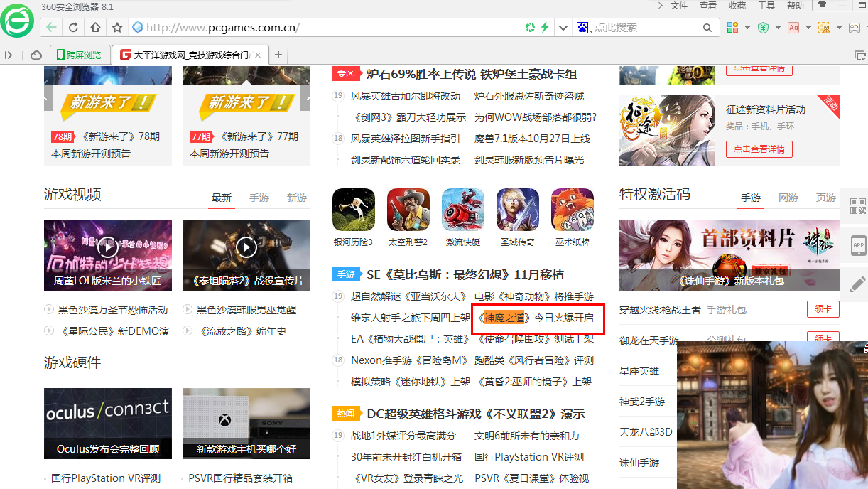Click 星座英雄 in the gift list
Viewport: 868px width, 489px height.
point(639,371)
